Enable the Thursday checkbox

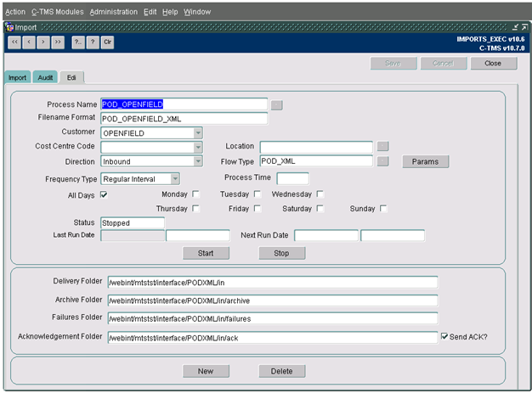[x=195, y=208]
